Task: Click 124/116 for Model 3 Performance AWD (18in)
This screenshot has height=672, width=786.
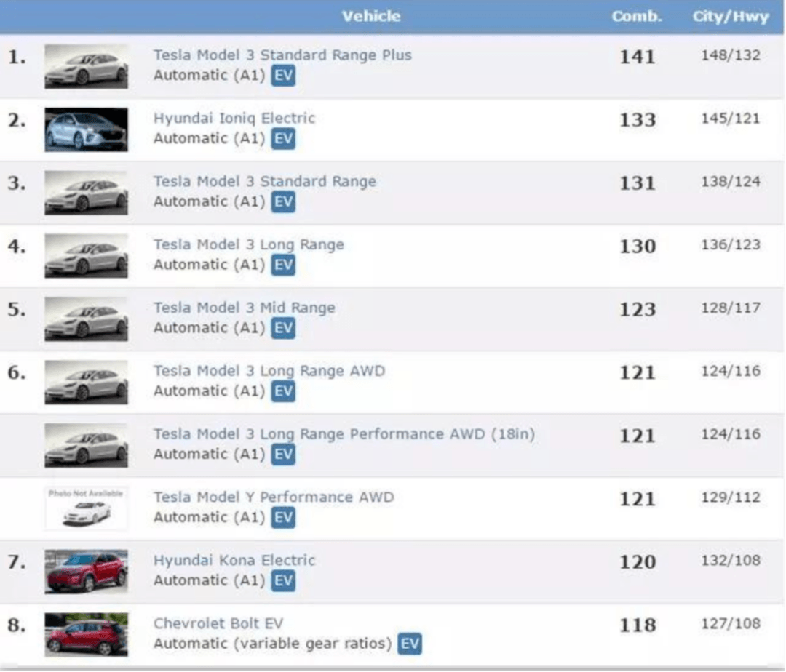Action: pyautogui.click(x=731, y=433)
